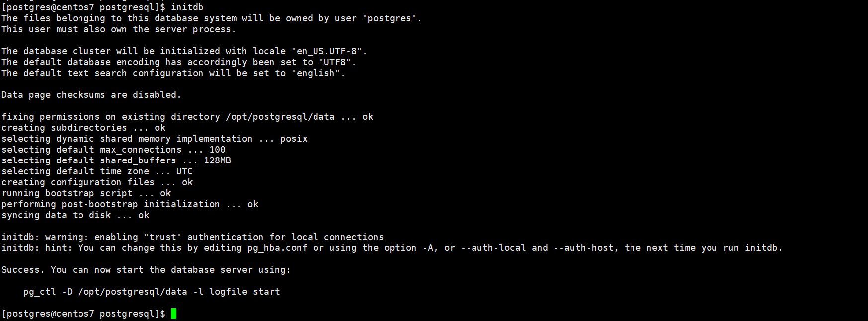The image size is (868, 321).
Task: Click the word "english" in the text search line
Action: tap(316, 73)
